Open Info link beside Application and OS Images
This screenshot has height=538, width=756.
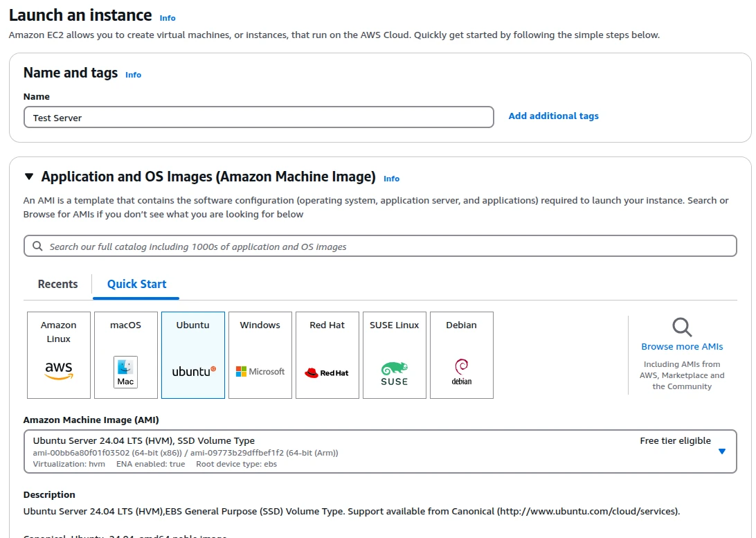392,179
